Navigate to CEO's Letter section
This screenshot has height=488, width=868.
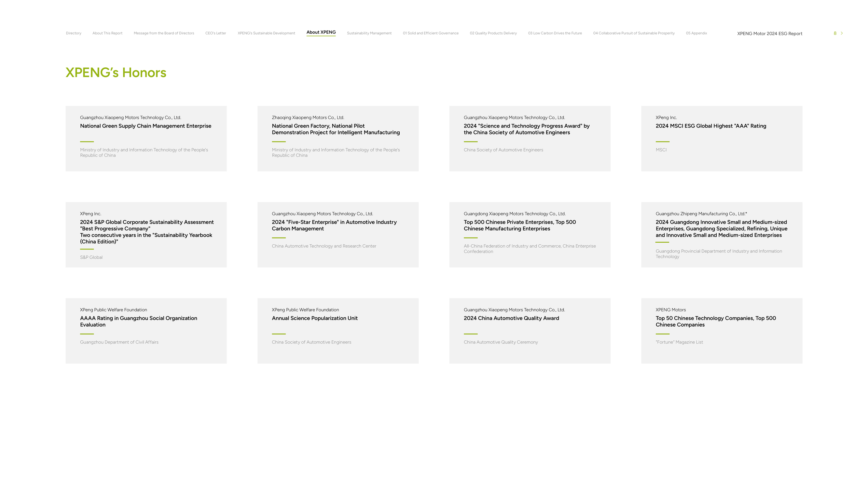pyautogui.click(x=215, y=33)
